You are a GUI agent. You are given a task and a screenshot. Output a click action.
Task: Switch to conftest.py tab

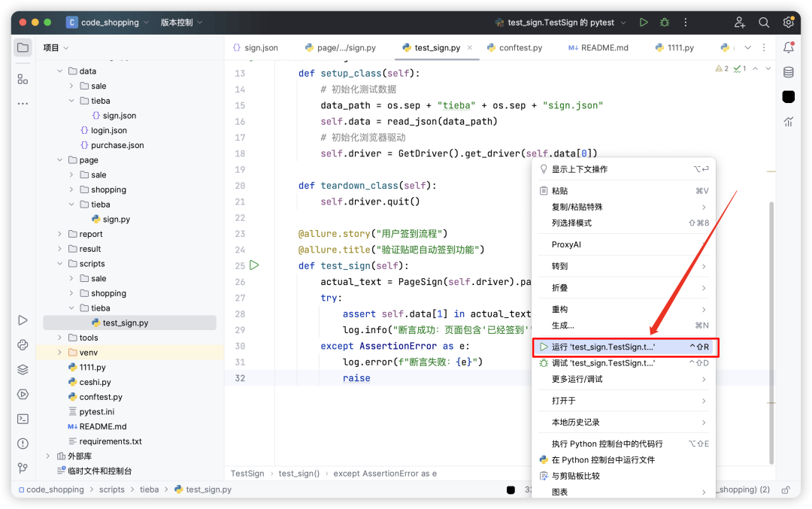click(514, 47)
